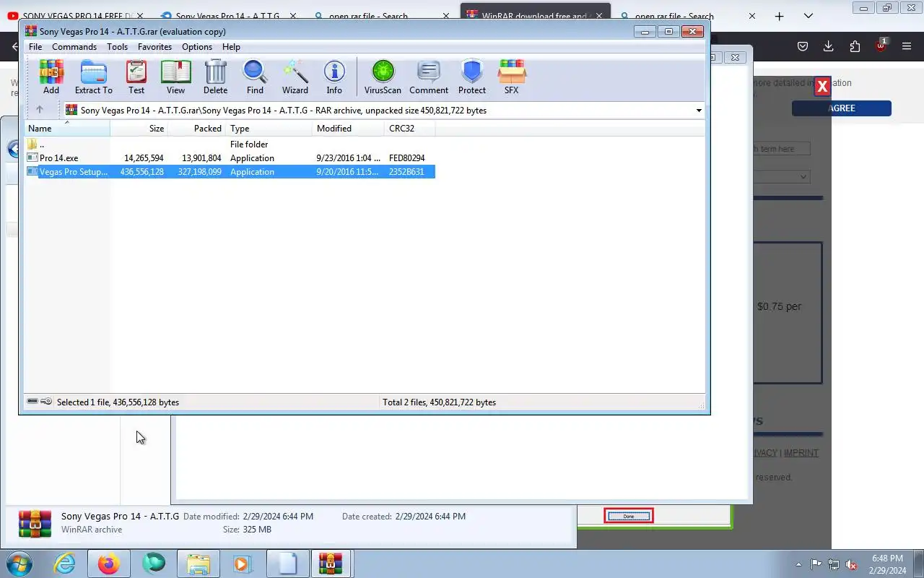Click the drive icon in the status bar
Screen dimensions: 924x578
tap(32, 402)
